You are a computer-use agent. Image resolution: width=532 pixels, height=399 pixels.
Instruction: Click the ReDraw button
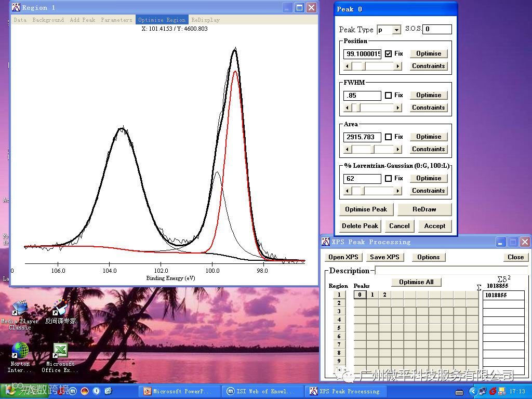coord(424,209)
